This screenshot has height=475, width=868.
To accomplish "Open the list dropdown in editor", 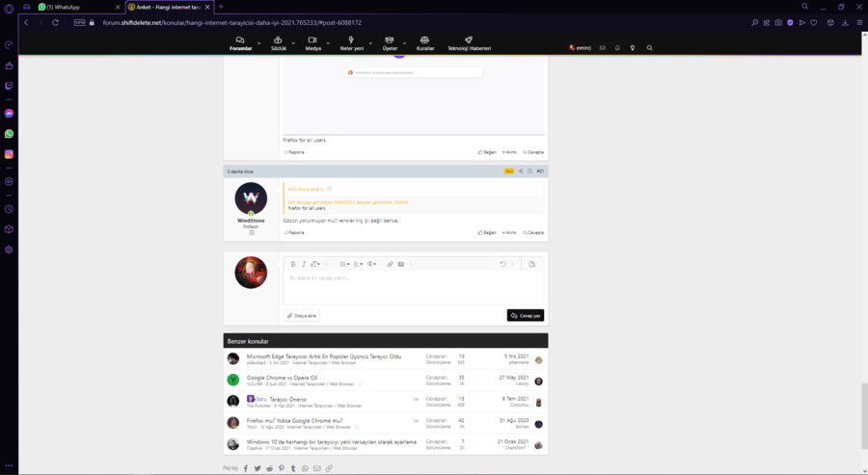I will pyautogui.click(x=344, y=264).
